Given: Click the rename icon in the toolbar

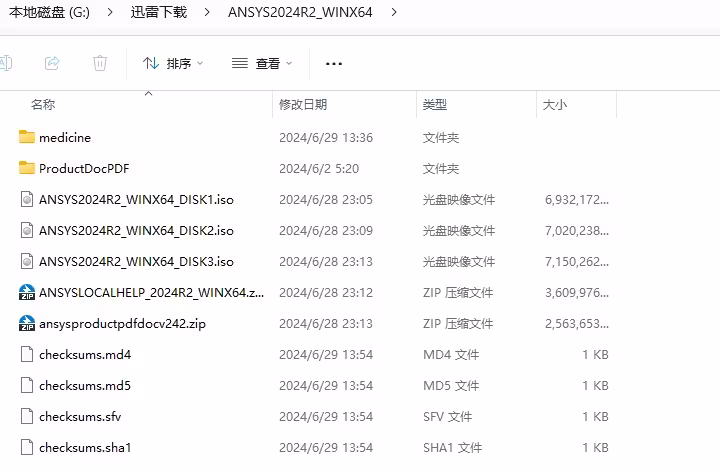Looking at the screenshot, I should (x=6, y=63).
